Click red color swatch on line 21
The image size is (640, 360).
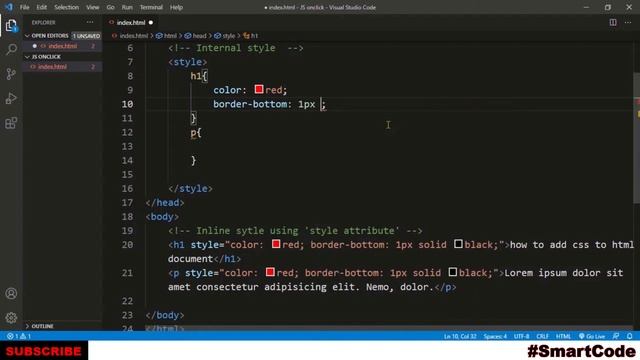pos(270,272)
